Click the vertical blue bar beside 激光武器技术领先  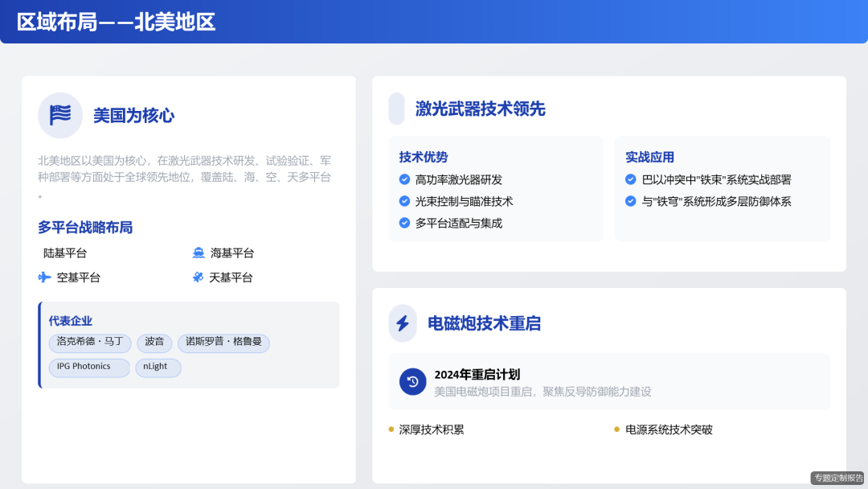[396, 109]
